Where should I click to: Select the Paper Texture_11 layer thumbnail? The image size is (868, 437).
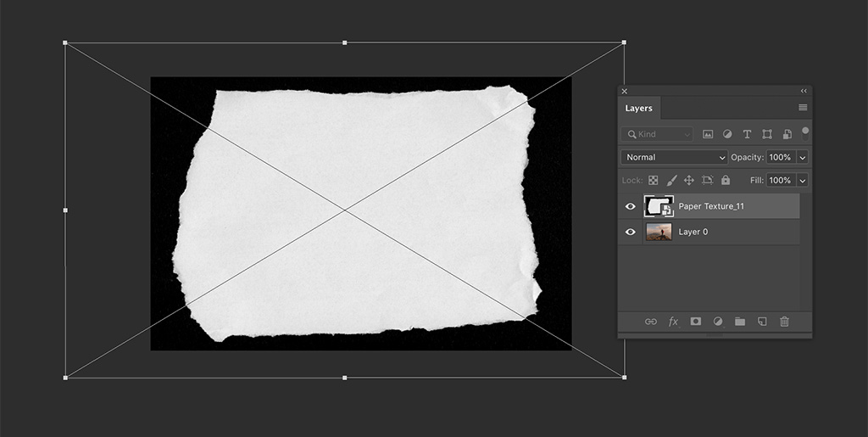click(659, 206)
